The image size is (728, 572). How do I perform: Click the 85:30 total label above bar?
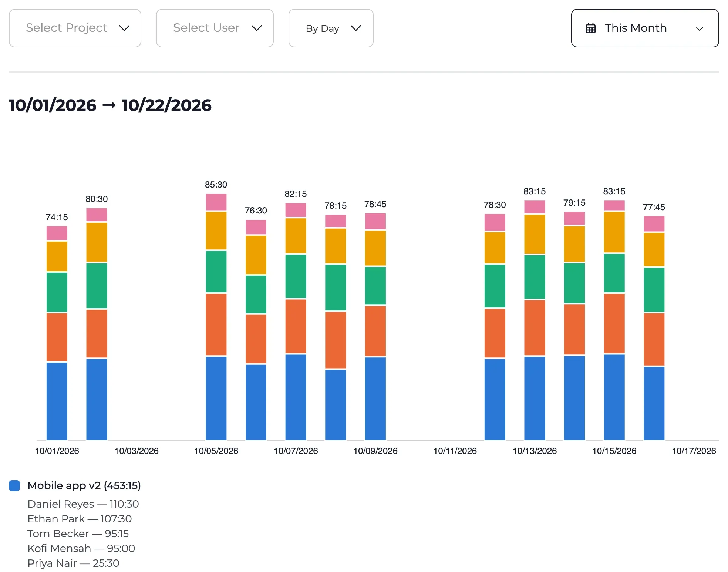(x=216, y=185)
